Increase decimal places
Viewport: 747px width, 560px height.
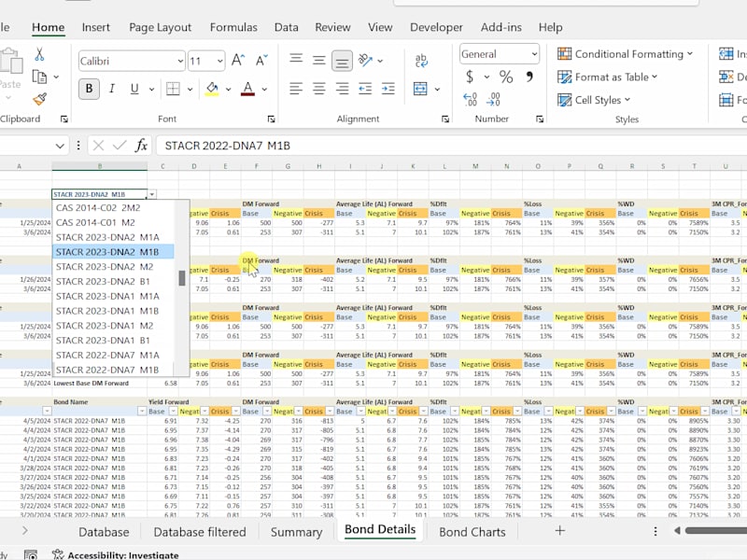tap(470, 99)
